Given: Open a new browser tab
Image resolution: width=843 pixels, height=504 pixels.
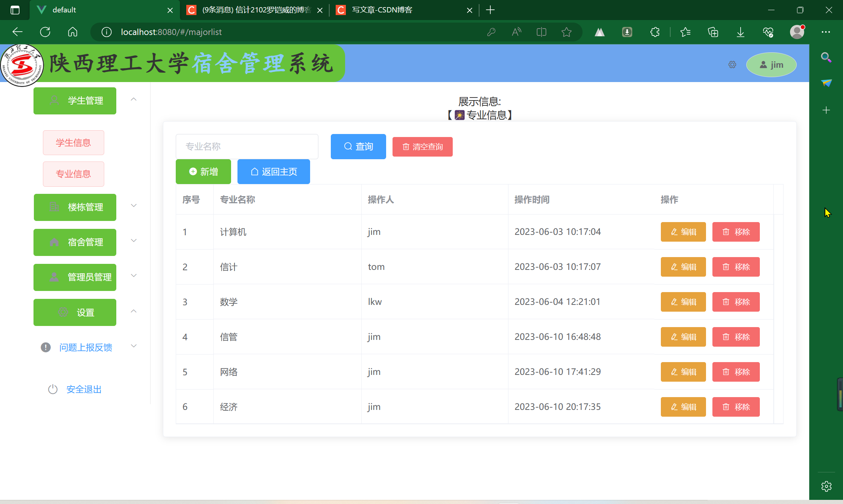Looking at the screenshot, I should coord(490,10).
